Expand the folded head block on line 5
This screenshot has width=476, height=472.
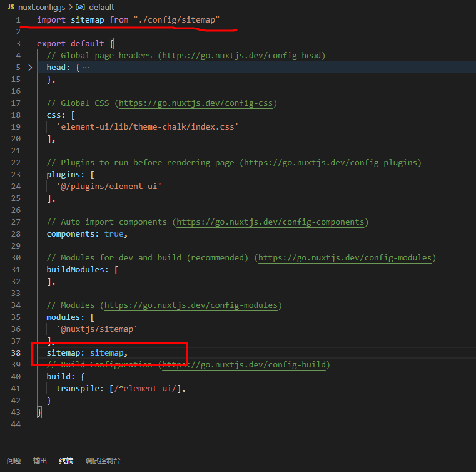pos(30,68)
